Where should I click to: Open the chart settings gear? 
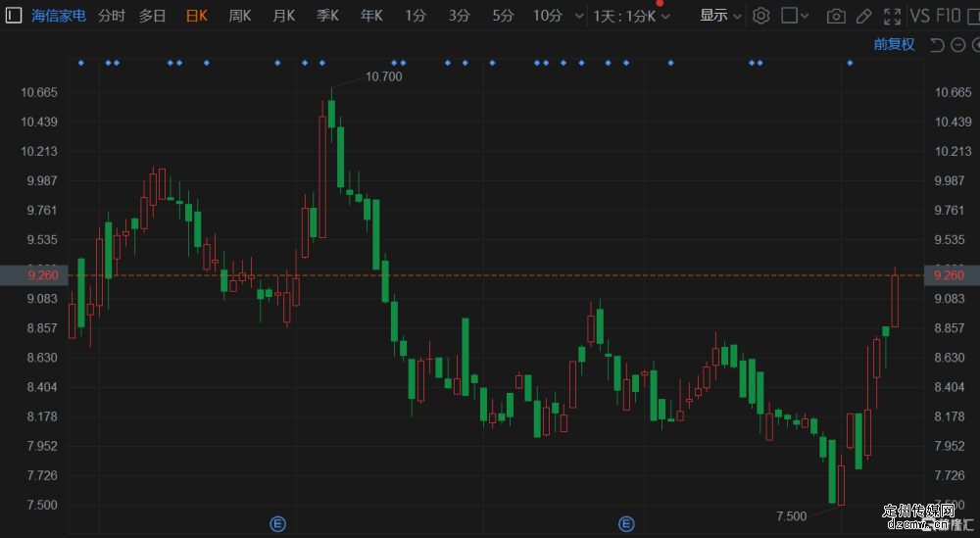click(x=760, y=16)
